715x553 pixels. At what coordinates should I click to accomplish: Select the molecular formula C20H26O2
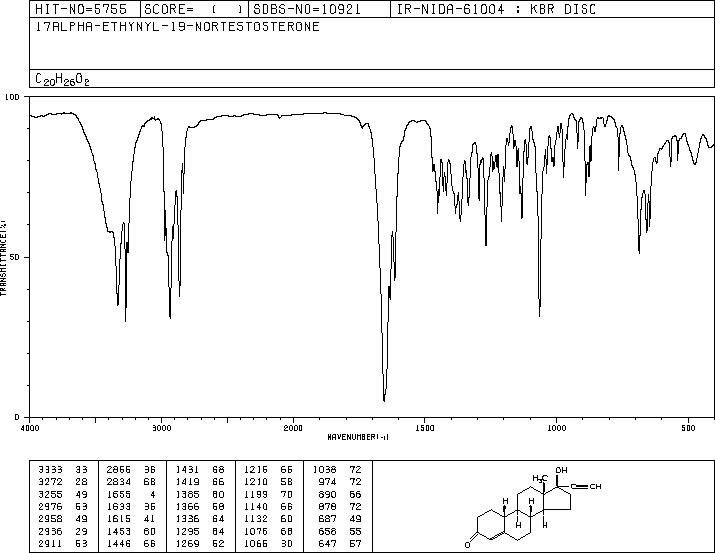click(62, 79)
